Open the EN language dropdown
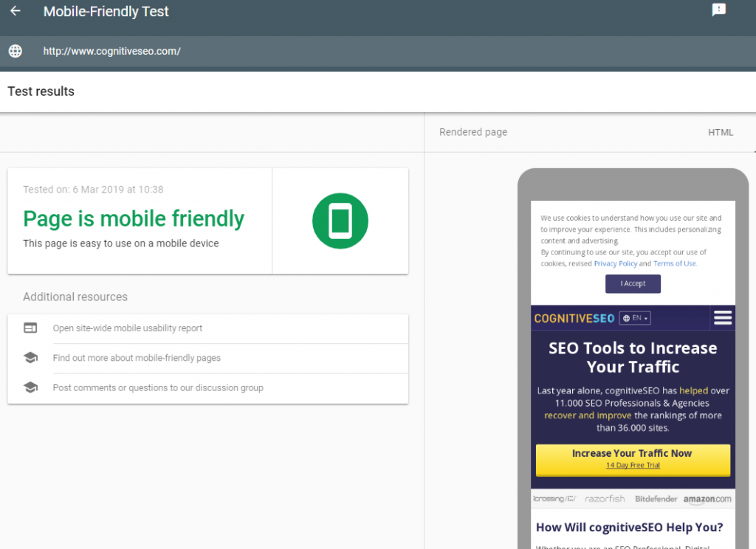The image size is (756, 549). click(x=636, y=317)
